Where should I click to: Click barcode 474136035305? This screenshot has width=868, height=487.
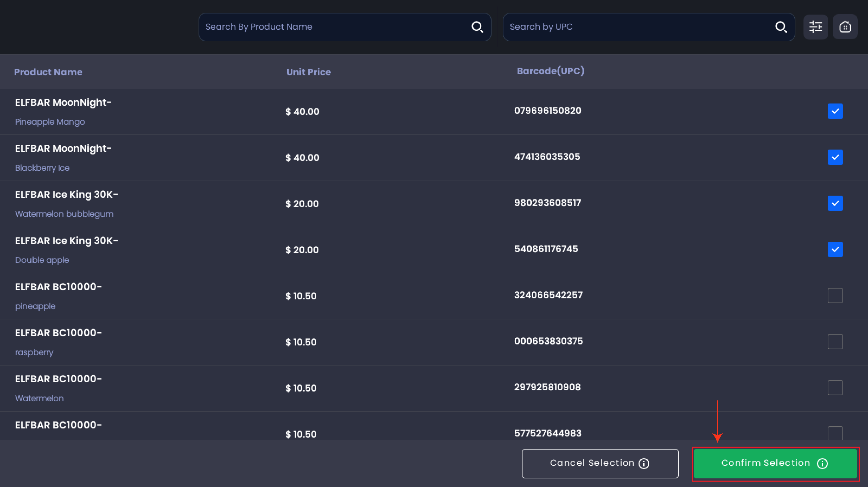547,157
